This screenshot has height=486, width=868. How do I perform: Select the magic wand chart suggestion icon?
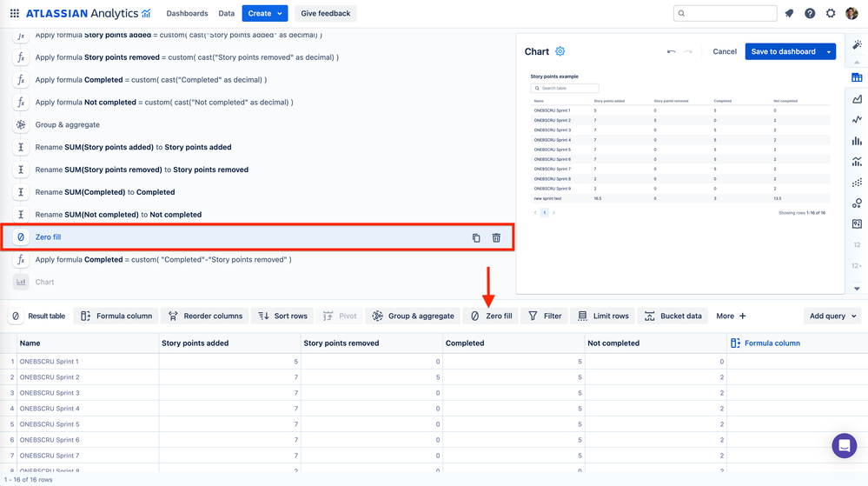coord(857,45)
